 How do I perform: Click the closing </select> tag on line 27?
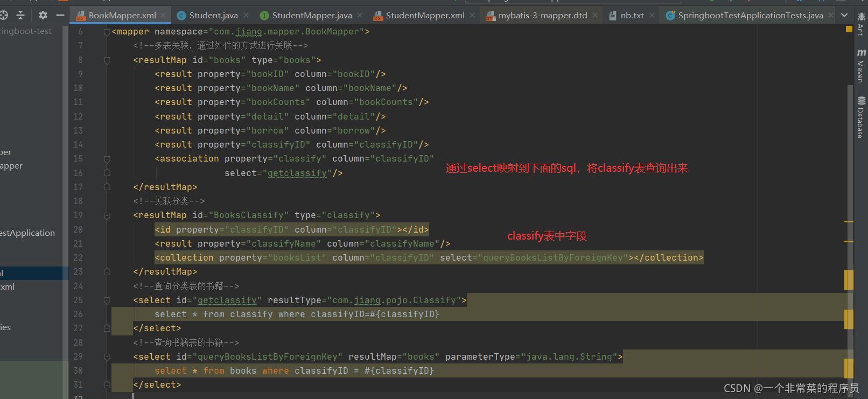tap(157, 328)
